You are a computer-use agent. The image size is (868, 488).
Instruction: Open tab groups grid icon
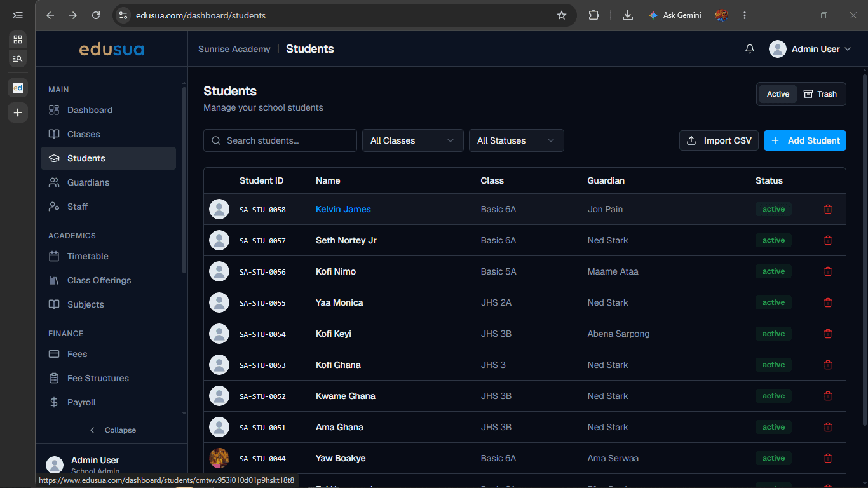(x=18, y=39)
